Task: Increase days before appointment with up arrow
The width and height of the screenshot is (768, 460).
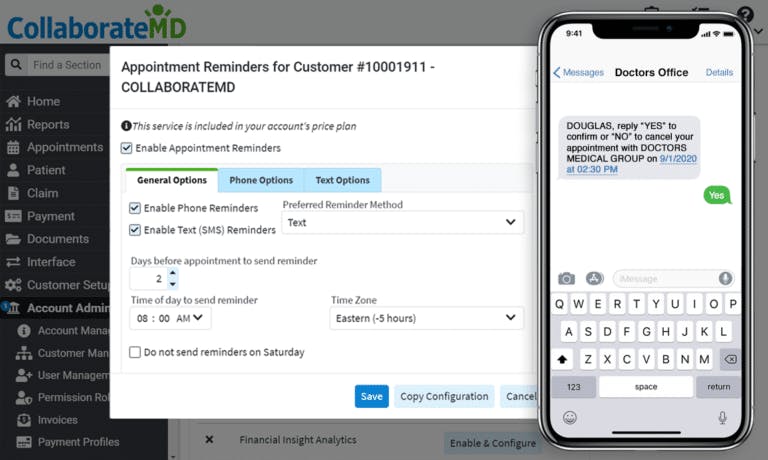Action: [x=172, y=273]
